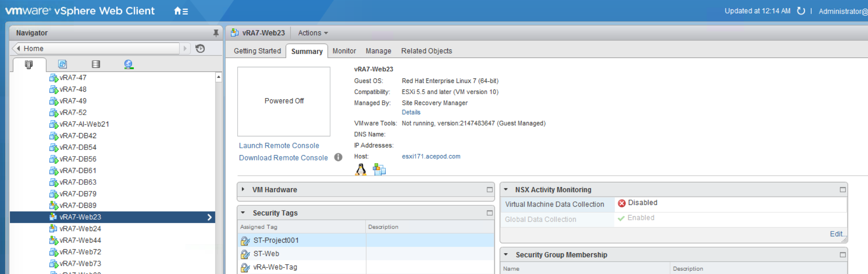Click the Name column header in Security Group
This screenshot has height=274, width=868.
[585, 269]
